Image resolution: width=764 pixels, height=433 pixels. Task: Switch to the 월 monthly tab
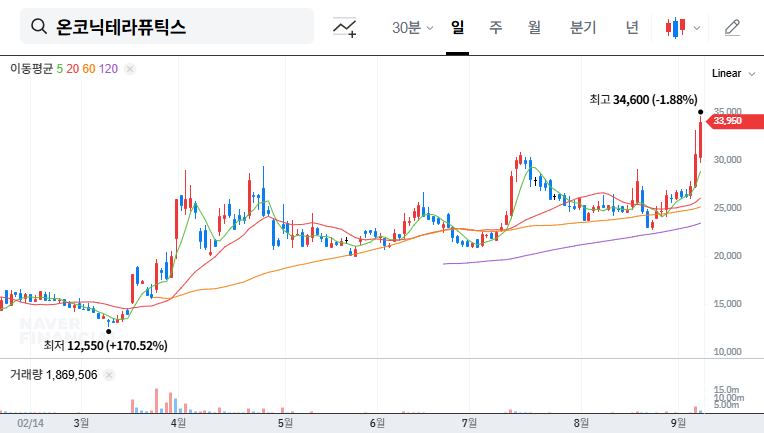(x=535, y=27)
